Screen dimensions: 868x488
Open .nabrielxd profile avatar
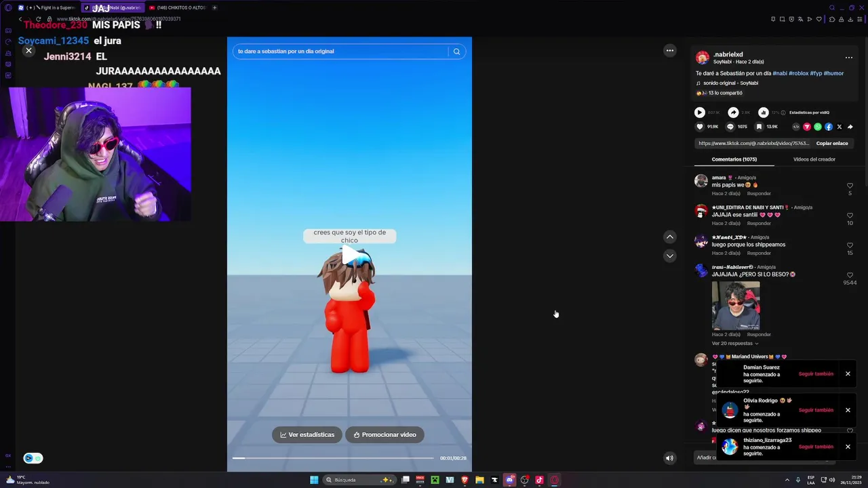pos(703,58)
